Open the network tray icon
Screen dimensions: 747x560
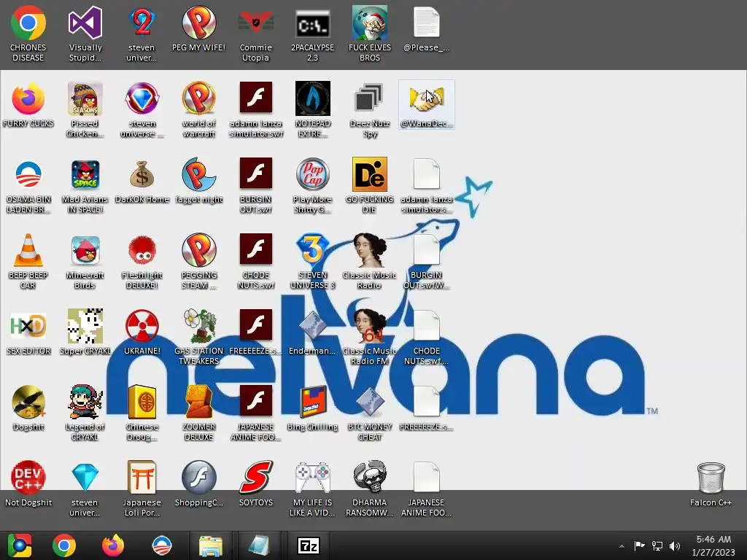point(657,545)
